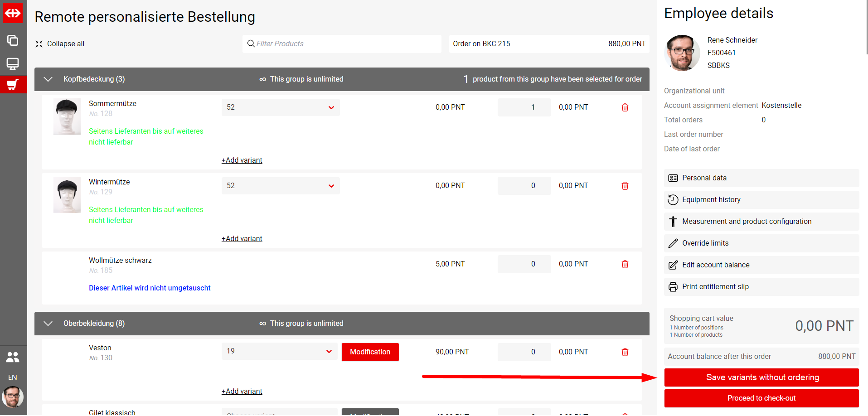Image resolution: width=868 pixels, height=416 pixels.
Task: Open size dropdown for Veston
Action: [x=279, y=351]
